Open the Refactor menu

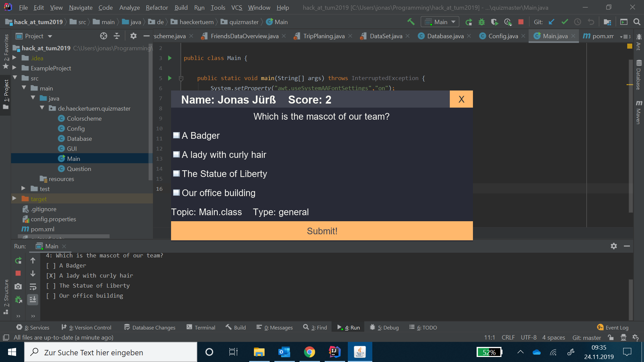tap(157, 7)
